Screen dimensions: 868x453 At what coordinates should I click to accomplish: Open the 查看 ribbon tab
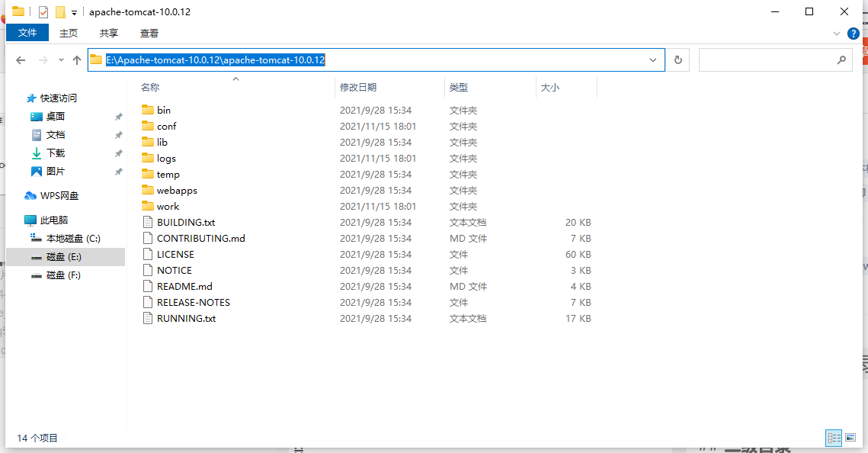click(149, 34)
